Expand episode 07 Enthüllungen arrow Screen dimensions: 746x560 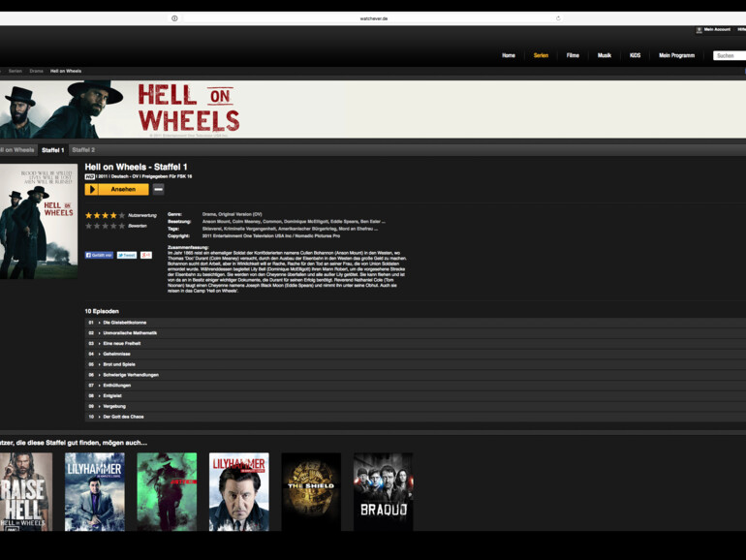tap(100, 386)
